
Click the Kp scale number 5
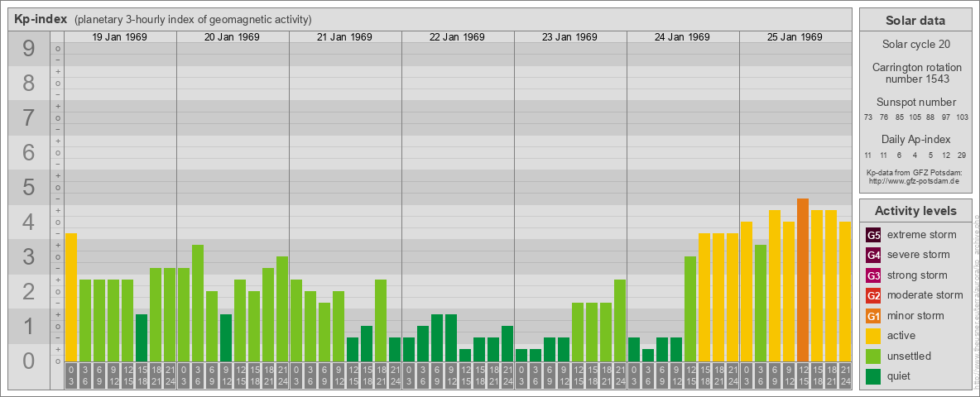29,187
